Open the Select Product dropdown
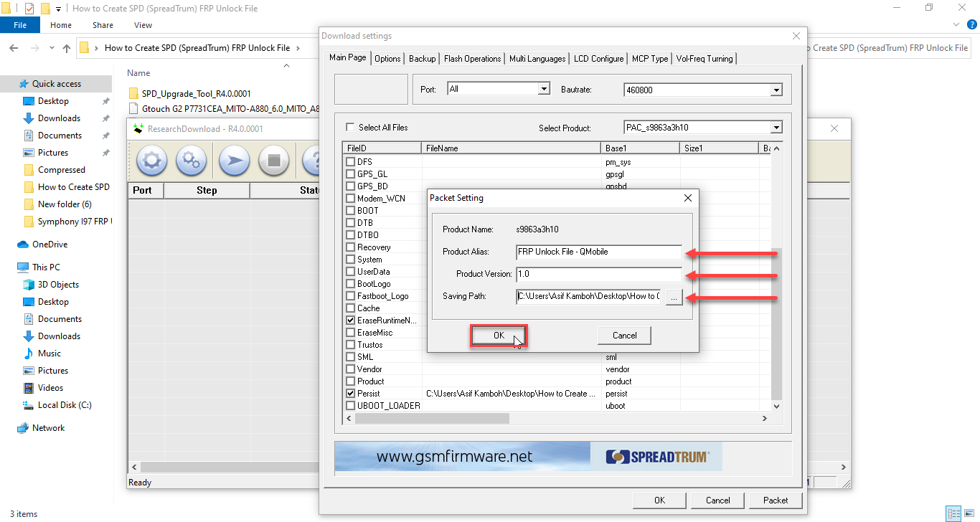The height and width of the screenshot is (522, 980). coord(776,127)
